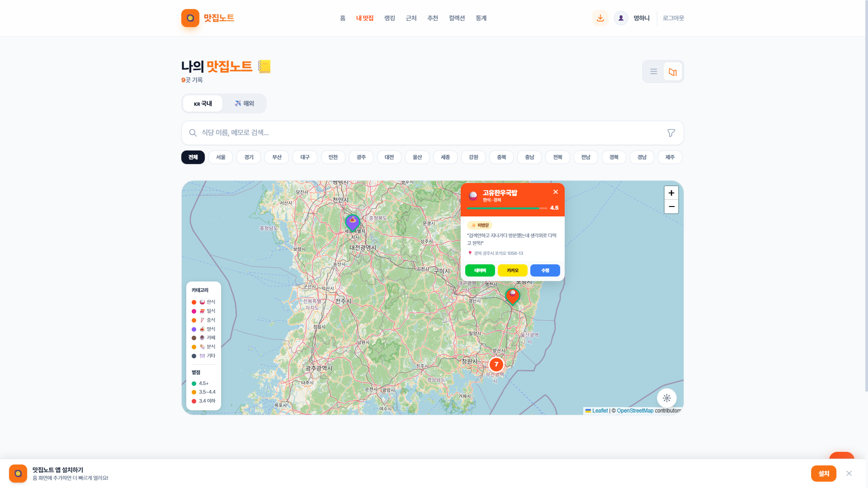The image size is (868, 488).
Task: Filter by 전남 region chip
Action: pos(586,157)
